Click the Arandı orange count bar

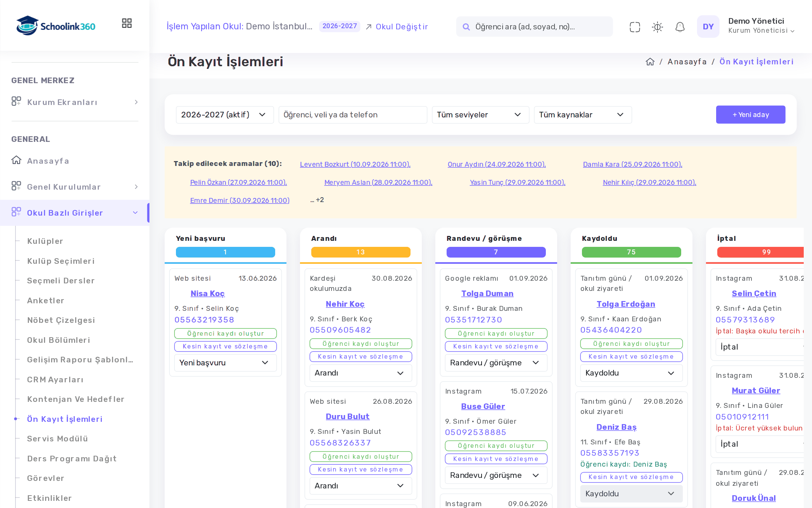coord(361,252)
